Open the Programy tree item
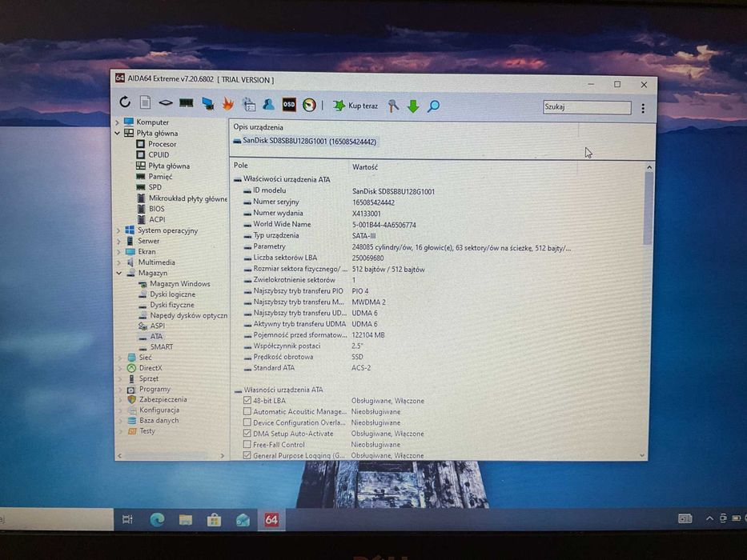Image resolution: width=747 pixels, height=560 pixels. 155,389
